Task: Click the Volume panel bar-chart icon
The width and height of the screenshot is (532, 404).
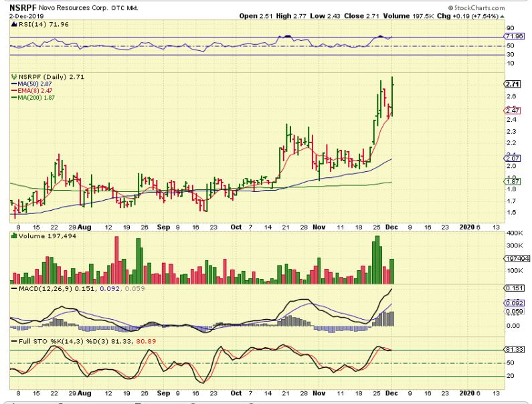Action: [14, 235]
